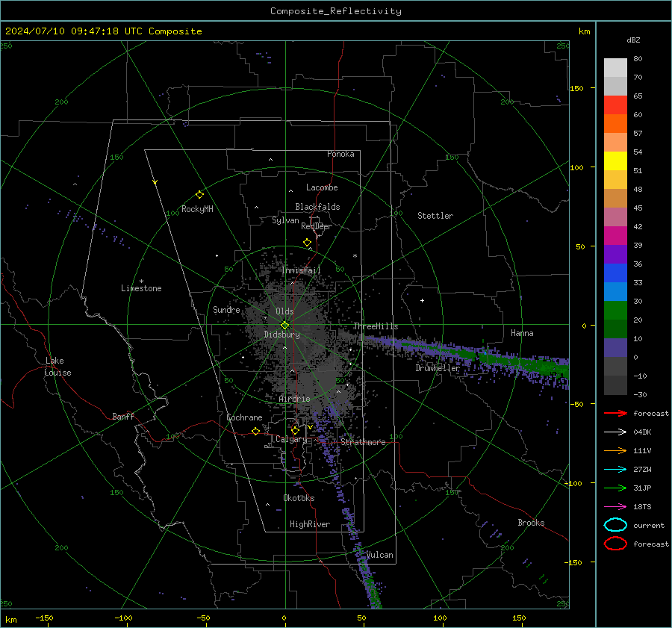Viewport: 672px width, 628px height.
Task: Click the ThreeHills label
Action: click(376, 326)
